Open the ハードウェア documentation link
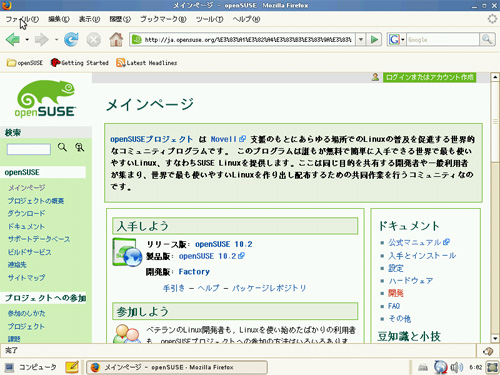 411,281
